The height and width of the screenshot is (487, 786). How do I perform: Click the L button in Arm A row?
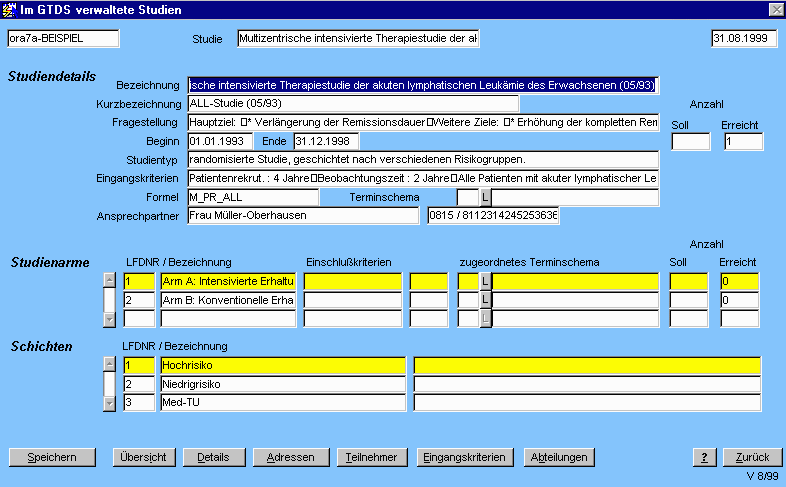pos(485,282)
